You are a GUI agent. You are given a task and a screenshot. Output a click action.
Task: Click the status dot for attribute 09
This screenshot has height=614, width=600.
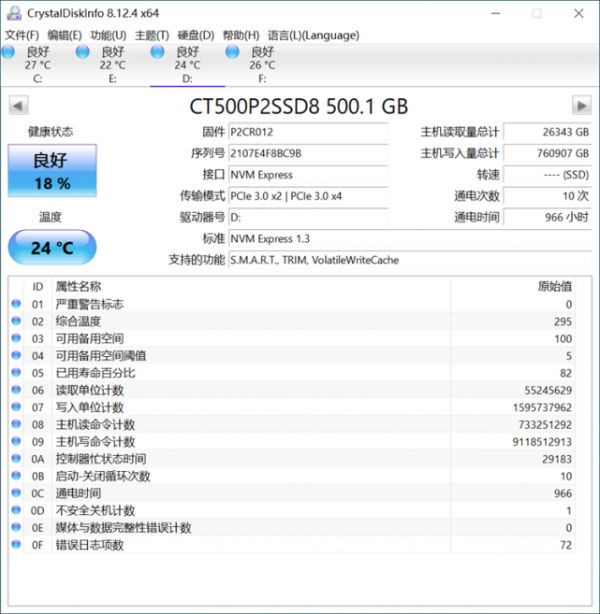16,441
